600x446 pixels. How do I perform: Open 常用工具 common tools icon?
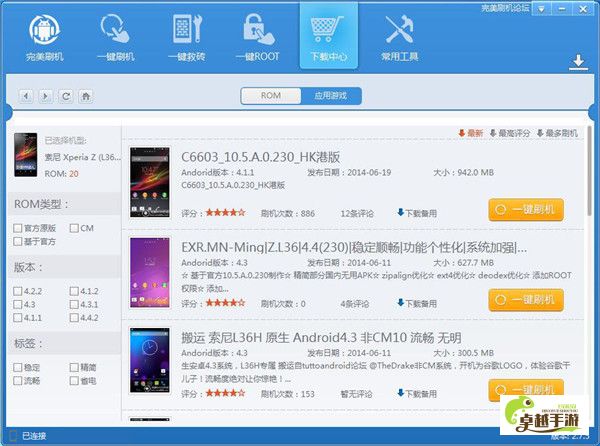point(399,38)
